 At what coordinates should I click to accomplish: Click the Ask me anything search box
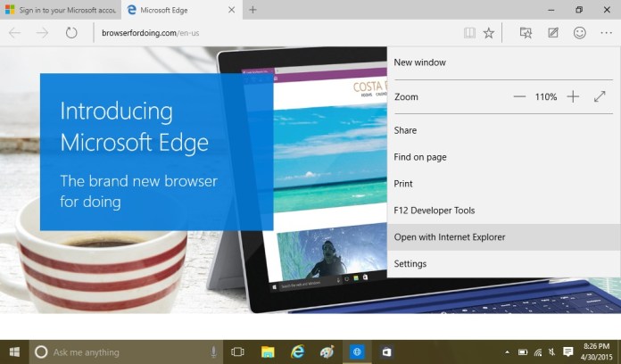pyautogui.click(x=126, y=352)
